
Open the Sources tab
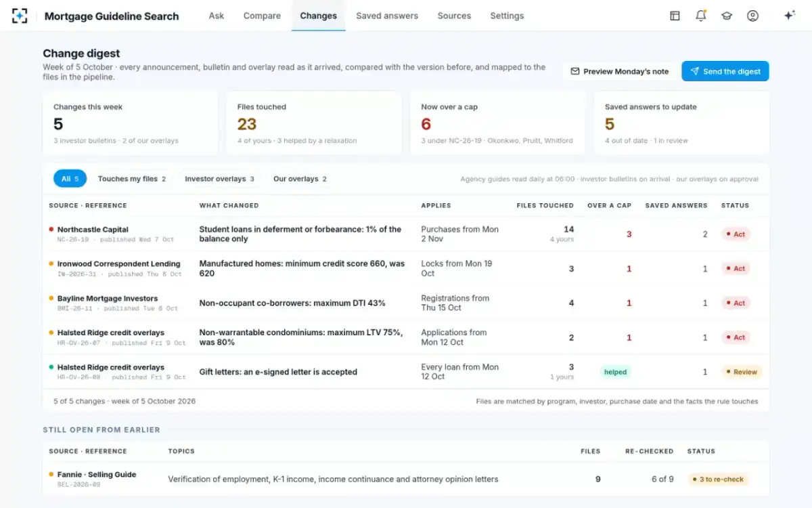(x=454, y=16)
